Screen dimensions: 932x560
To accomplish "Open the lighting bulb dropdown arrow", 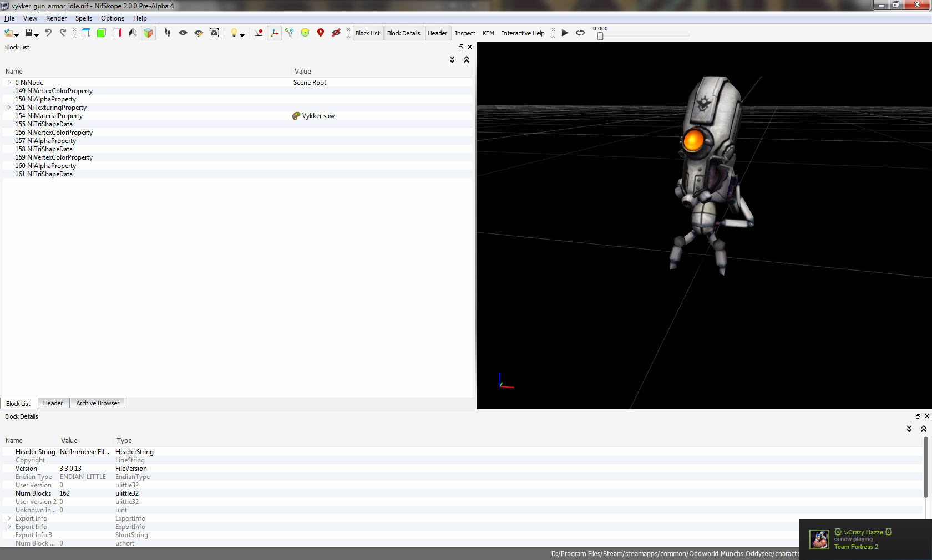I will pyautogui.click(x=242, y=35).
